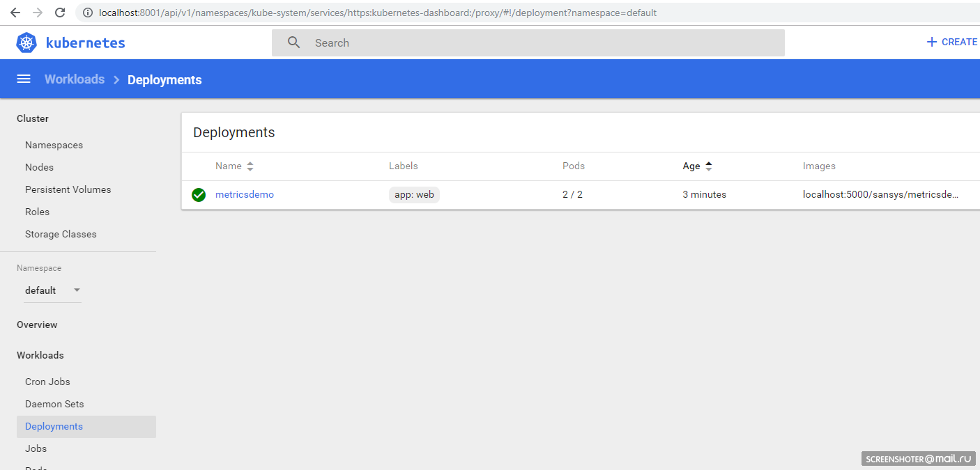Open the default namespace dropdown
This screenshot has height=470, width=980.
[x=52, y=290]
